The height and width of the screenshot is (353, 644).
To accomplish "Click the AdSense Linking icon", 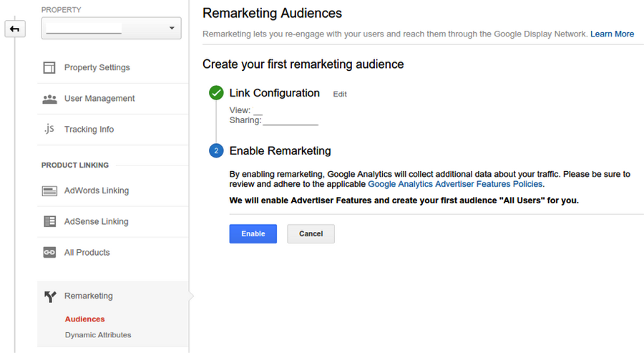I will pos(49,221).
